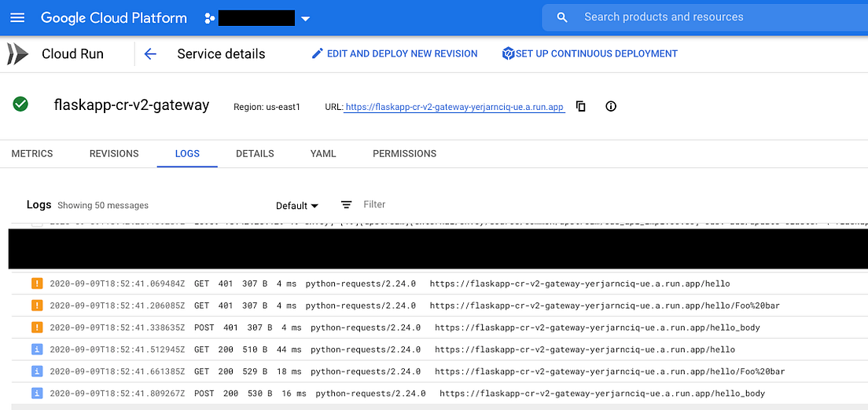Screen dimensions: 868x410
Task: Open the project selector dropdown arrow
Action: coord(306,19)
